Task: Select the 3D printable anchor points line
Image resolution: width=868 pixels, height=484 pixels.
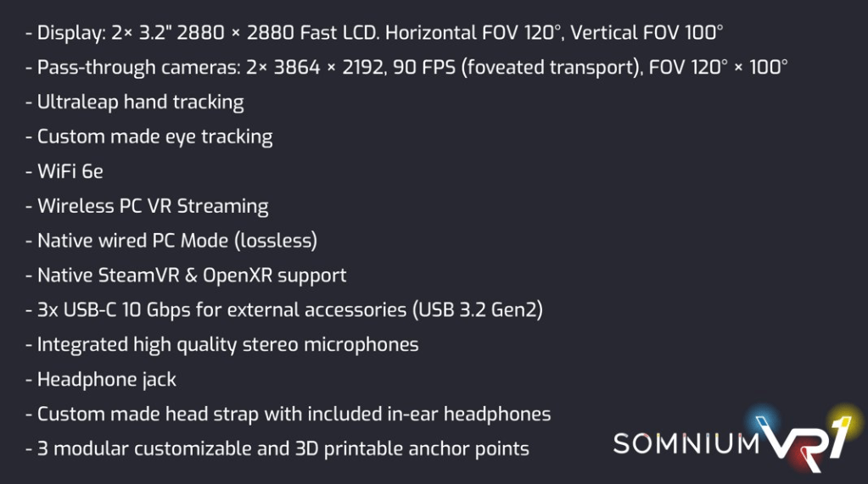Action: pos(277,448)
